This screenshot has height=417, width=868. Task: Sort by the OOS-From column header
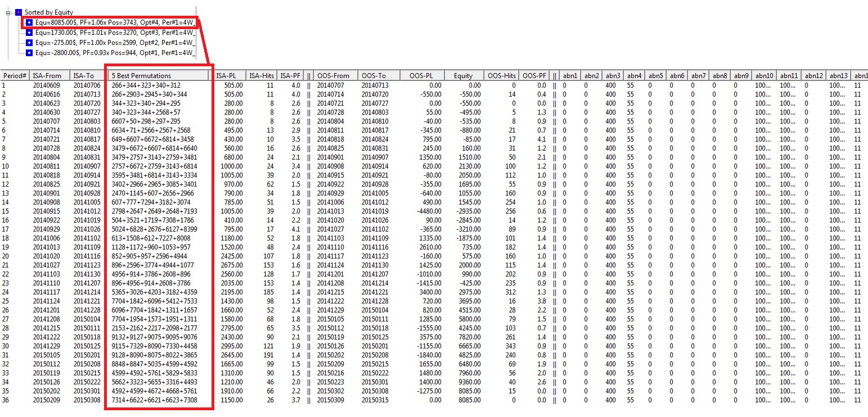point(335,75)
